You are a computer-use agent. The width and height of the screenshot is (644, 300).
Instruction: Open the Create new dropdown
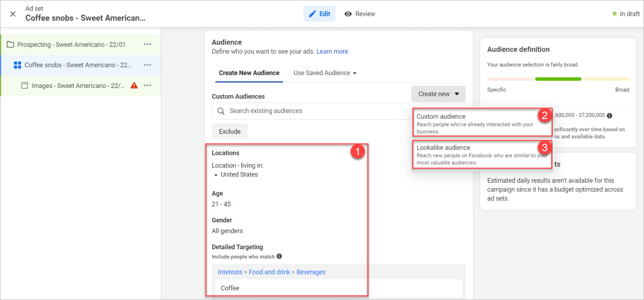click(438, 93)
